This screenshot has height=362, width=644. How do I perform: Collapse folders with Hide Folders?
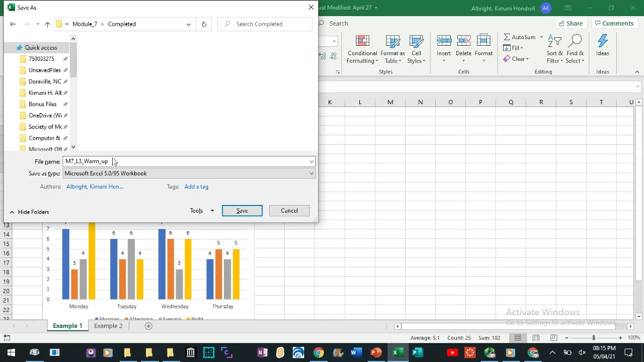(29, 212)
